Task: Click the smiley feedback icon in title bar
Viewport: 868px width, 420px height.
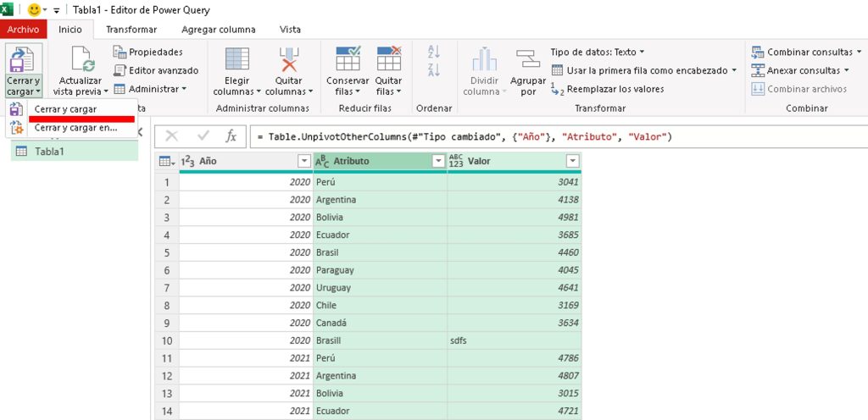Action: pos(34,10)
